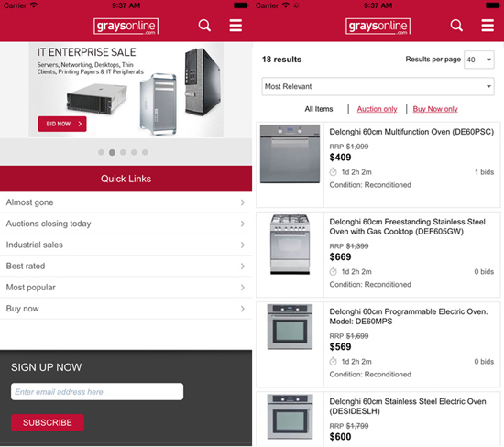Viewport: 504px width, 447px height.
Task: Tap the graysonline logo on the results screen
Action: click(378, 26)
